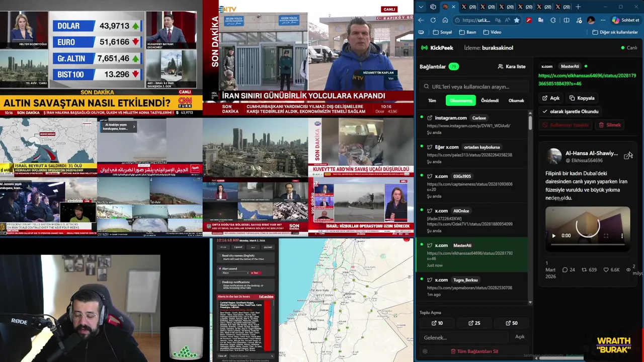Open the browser workspaces icon

point(433,7)
